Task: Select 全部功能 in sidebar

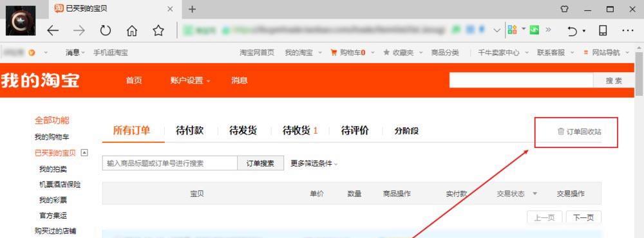Action: (52, 120)
